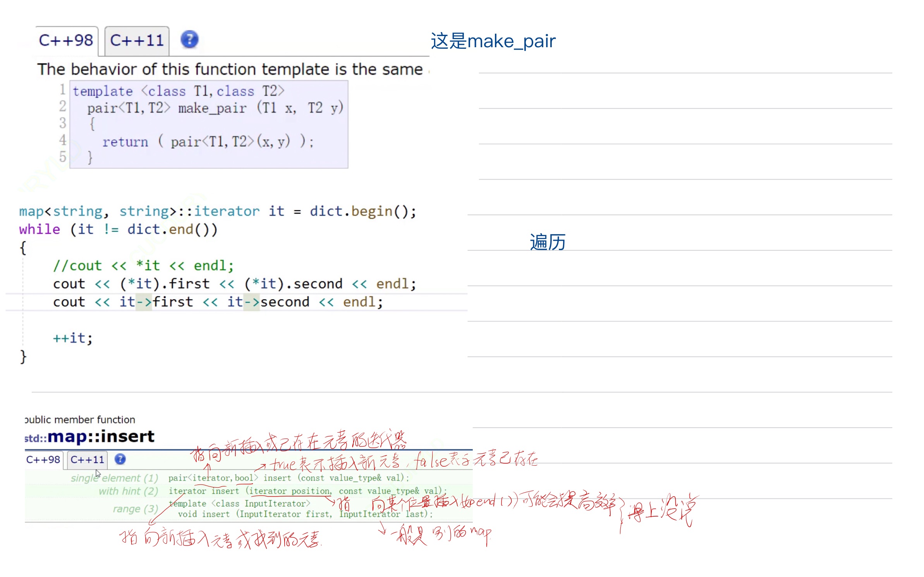924x577 pixels.
Task: Click the 'with hint (2)' label
Action: click(128, 491)
